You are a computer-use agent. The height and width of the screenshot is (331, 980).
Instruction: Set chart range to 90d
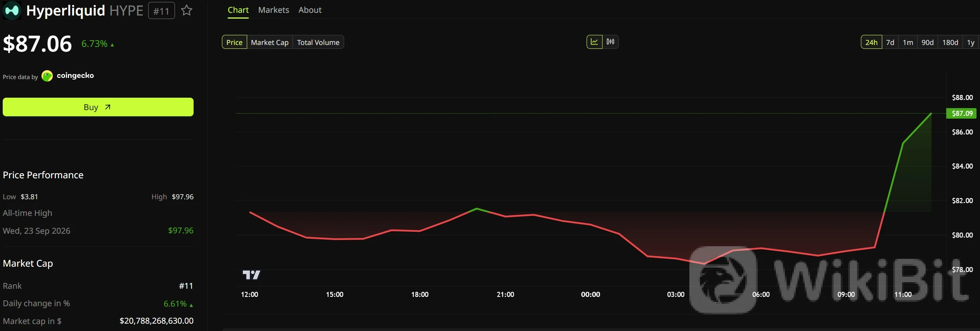(928, 42)
